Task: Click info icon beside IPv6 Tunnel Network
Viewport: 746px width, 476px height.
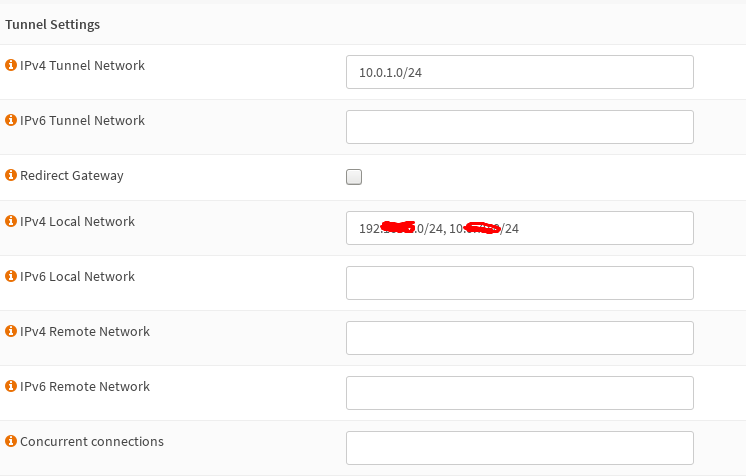Action: pyautogui.click(x=11, y=121)
